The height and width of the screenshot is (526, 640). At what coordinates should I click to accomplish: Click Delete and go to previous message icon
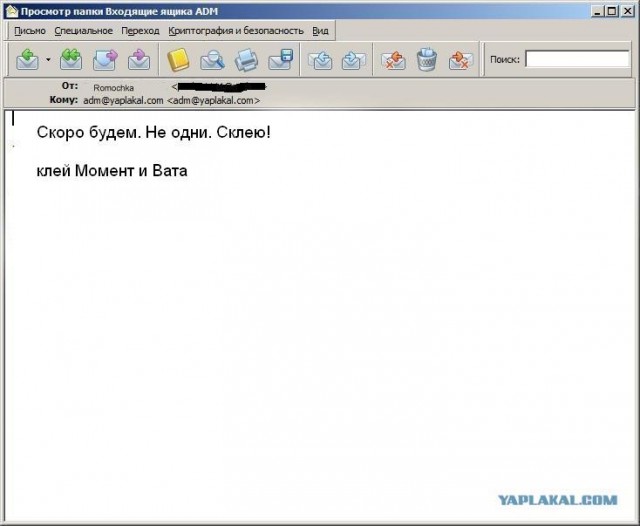click(x=393, y=60)
